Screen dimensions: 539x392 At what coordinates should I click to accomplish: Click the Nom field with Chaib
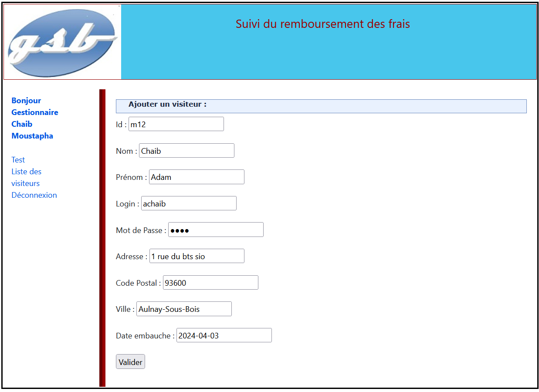[x=186, y=151]
